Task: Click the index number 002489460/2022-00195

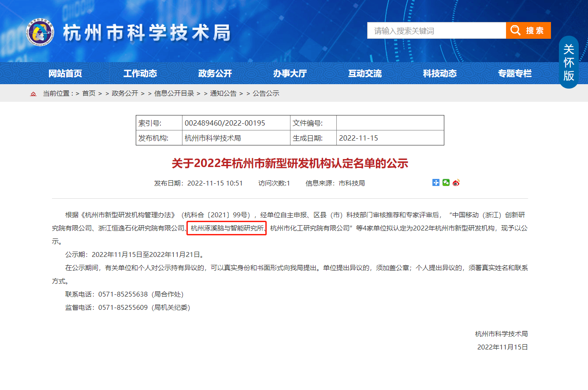Action: click(225, 123)
